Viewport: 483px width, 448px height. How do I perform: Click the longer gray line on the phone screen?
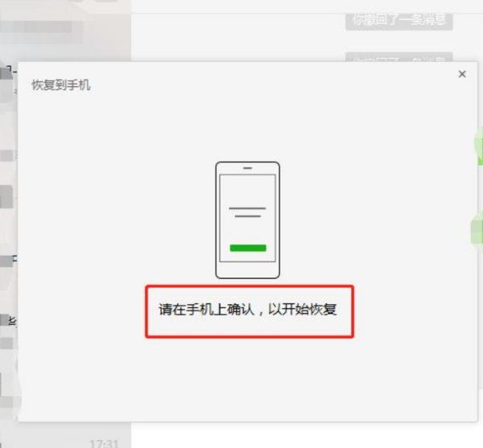point(247,208)
